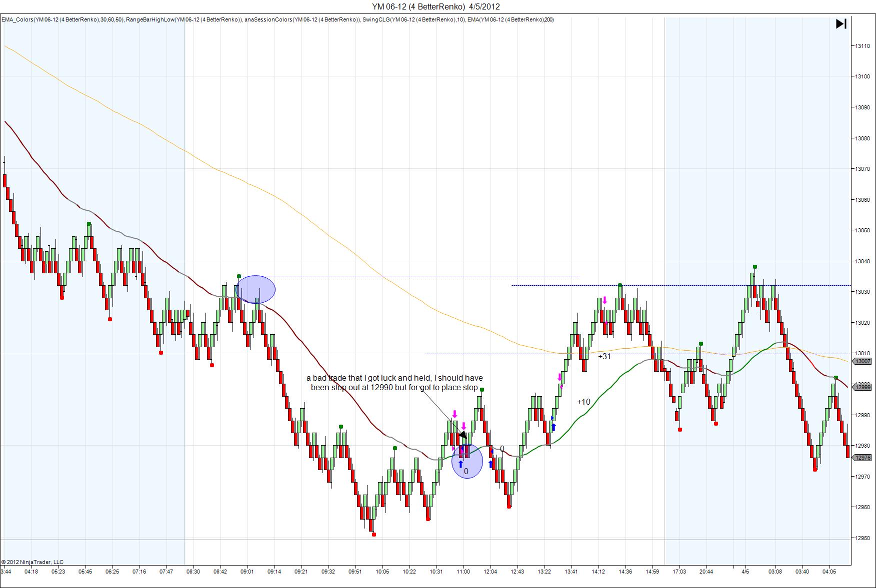Click the 12960 price axis label

(x=862, y=507)
